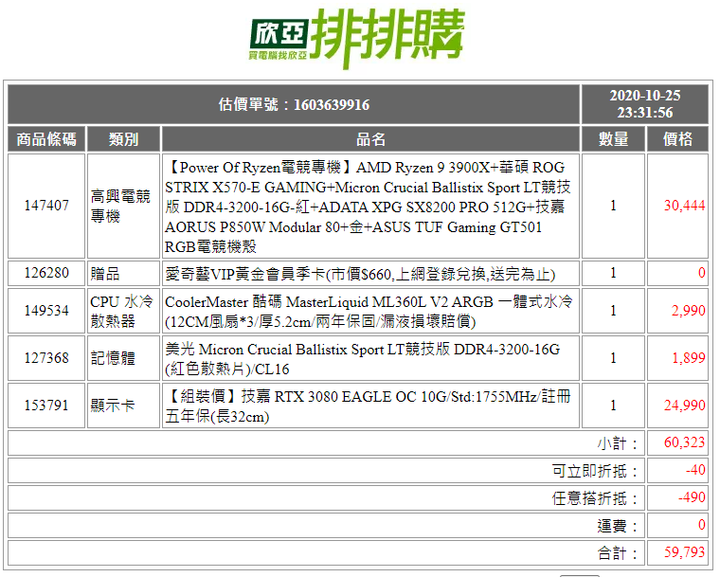Select discount value -490
720x577 pixels.
click(x=692, y=497)
